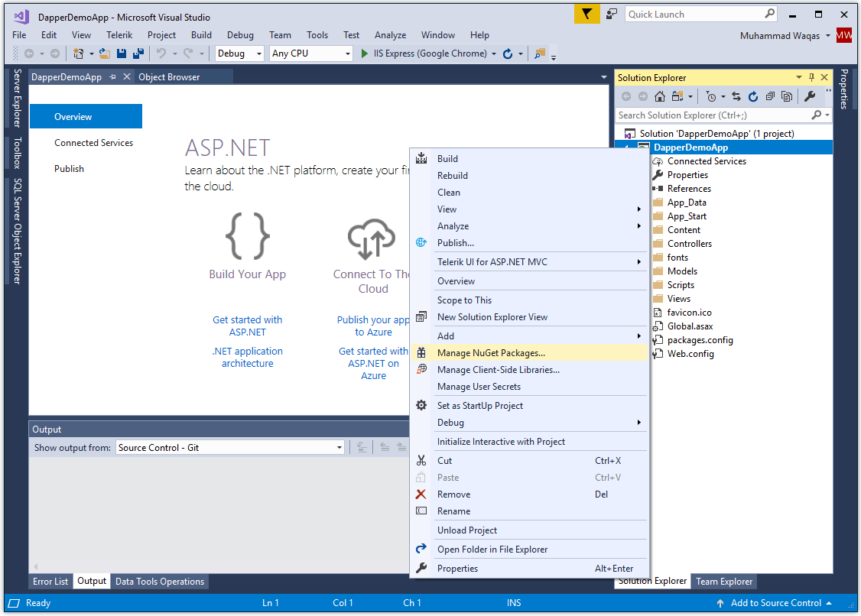Collapse all nodes in Solution Explorer
Screen dimensions: 861x616
pos(769,96)
